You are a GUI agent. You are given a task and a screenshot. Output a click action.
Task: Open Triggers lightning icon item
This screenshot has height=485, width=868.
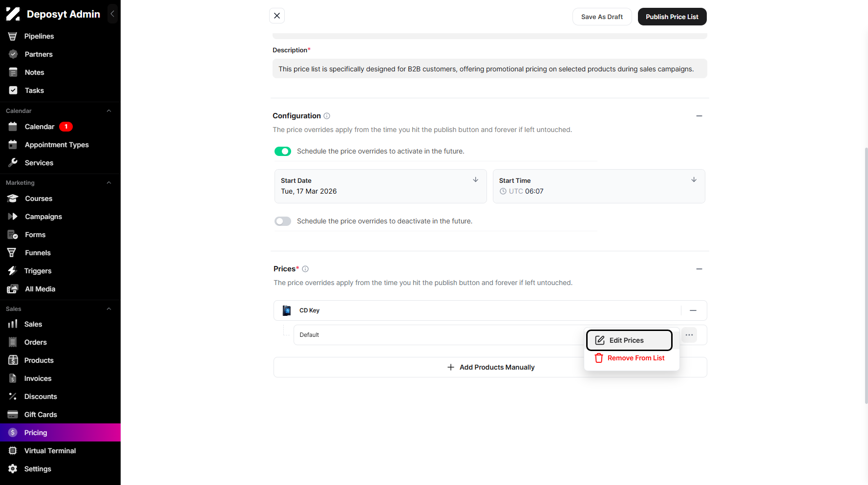tap(13, 271)
